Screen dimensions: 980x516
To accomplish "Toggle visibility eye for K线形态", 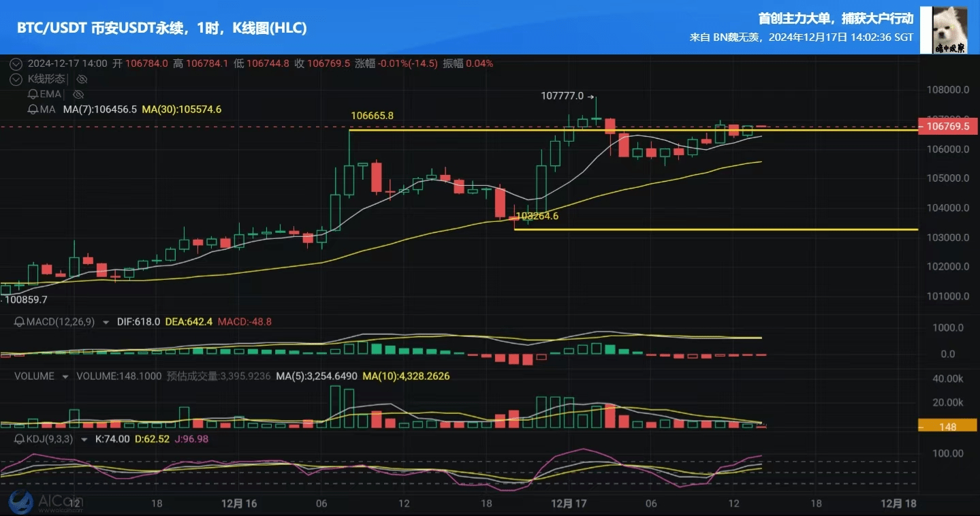I will [82, 79].
